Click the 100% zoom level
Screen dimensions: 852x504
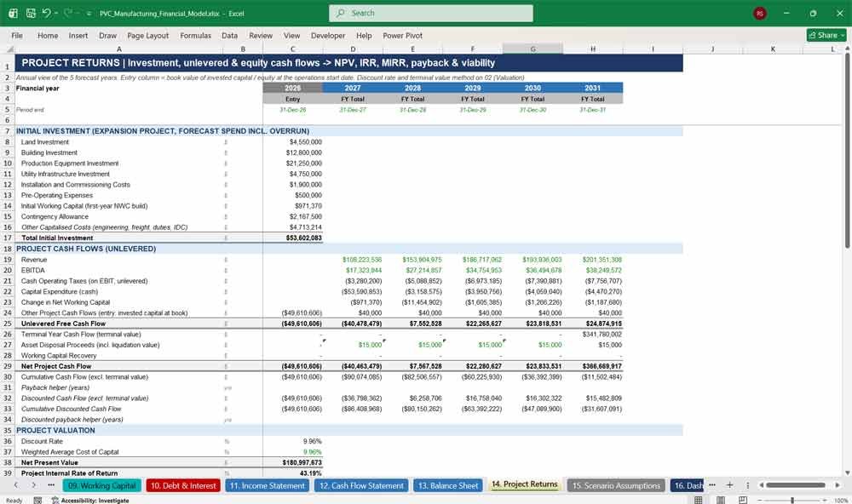coord(840,501)
